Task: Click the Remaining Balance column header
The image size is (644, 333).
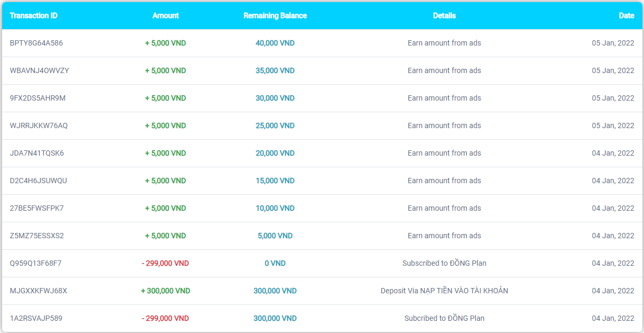Action: coord(275,16)
